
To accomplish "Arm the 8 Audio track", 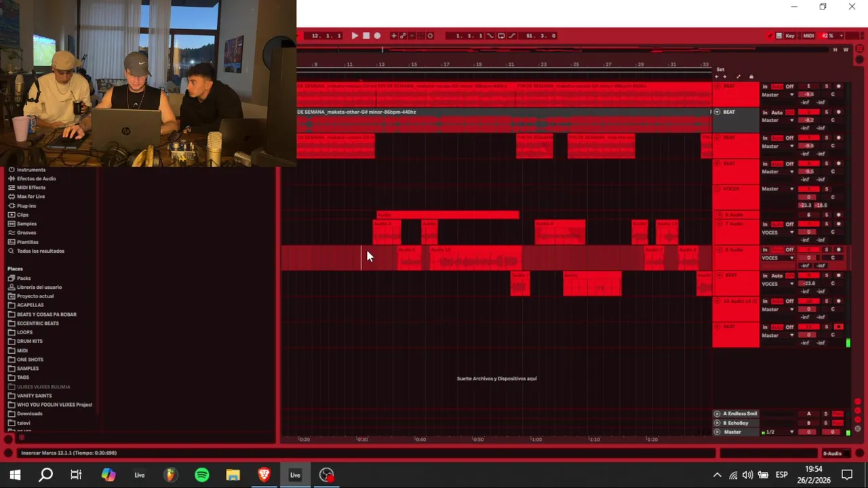I will pyautogui.click(x=839, y=249).
